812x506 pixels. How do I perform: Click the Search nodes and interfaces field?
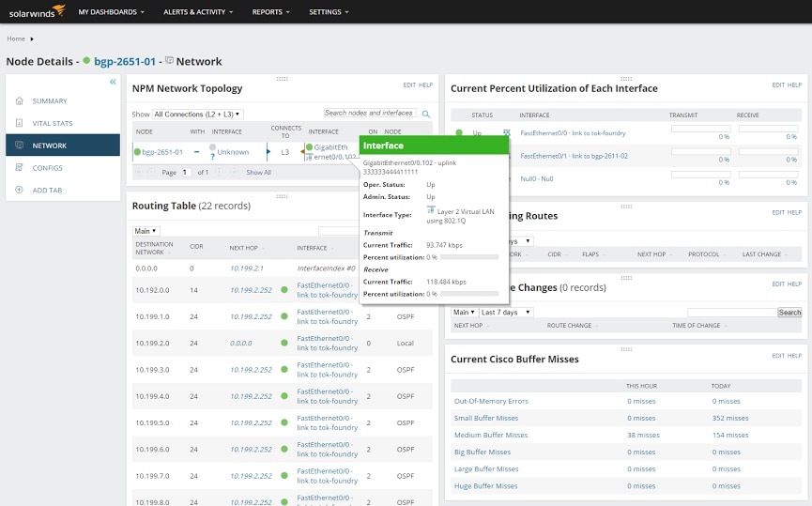pos(369,113)
